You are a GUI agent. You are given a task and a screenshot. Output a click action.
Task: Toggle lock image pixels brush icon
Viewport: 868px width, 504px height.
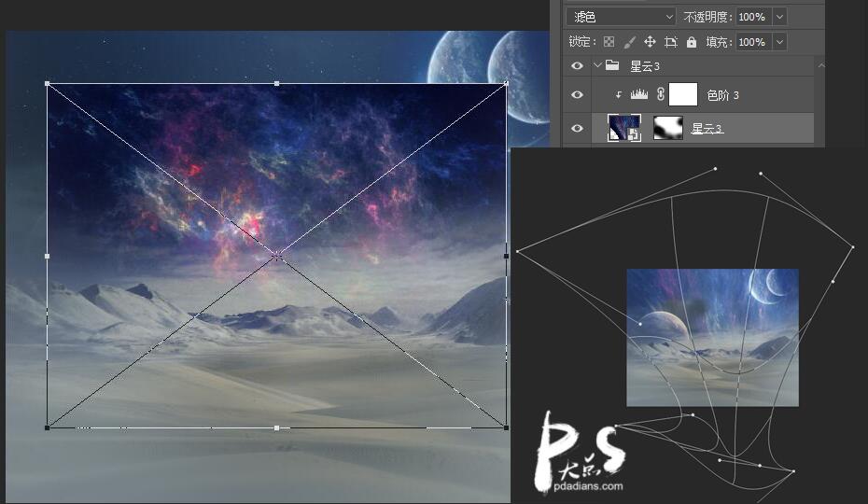pyautogui.click(x=629, y=42)
